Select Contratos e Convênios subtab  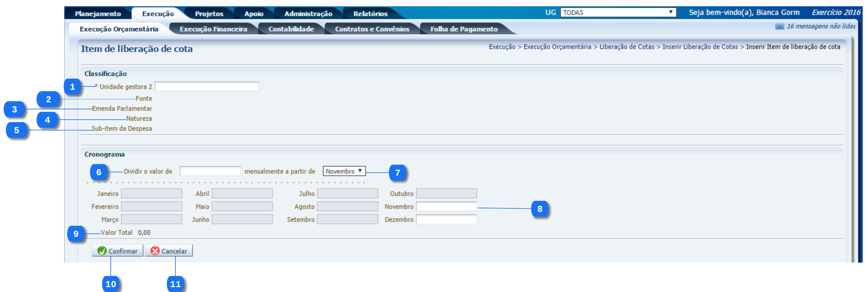coord(372,29)
